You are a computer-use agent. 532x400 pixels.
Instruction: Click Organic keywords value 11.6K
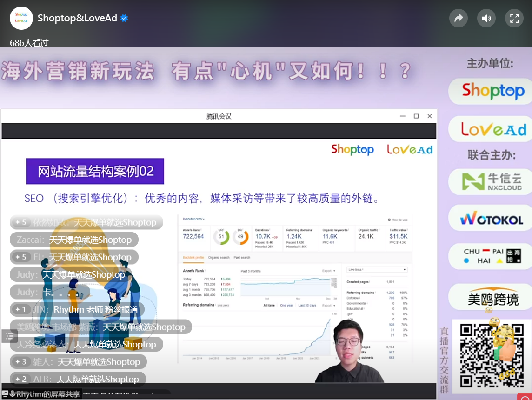coord(330,236)
